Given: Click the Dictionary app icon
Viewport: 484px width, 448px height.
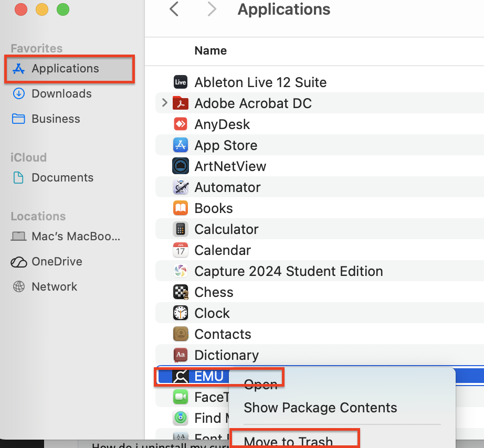Looking at the screenshot, I should pos(181,355).
